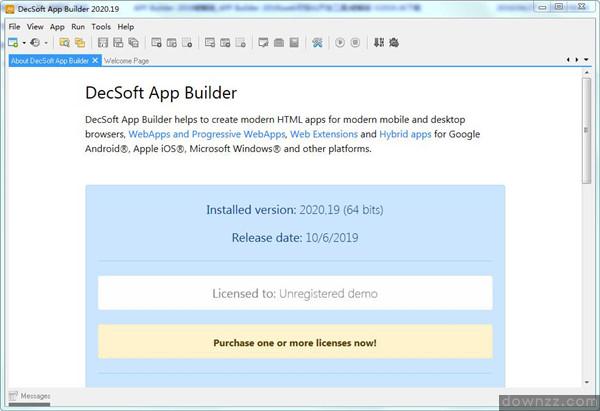Viewport: 600px width, 411px height.
Task: Close the About DecSoft App Builder tab
Action: pyautogui.click(x=95, y=61)
